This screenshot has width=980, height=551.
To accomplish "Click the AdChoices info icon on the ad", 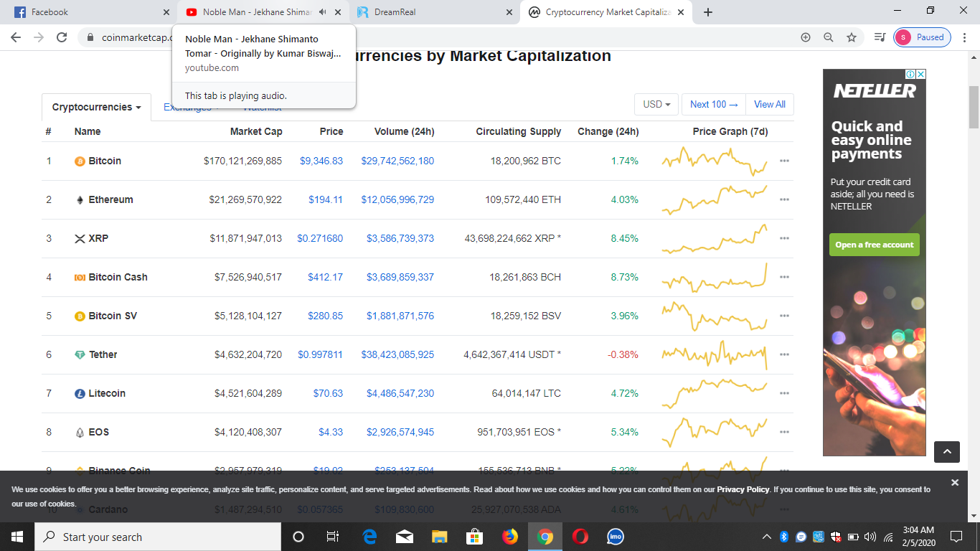I will 911,74.
